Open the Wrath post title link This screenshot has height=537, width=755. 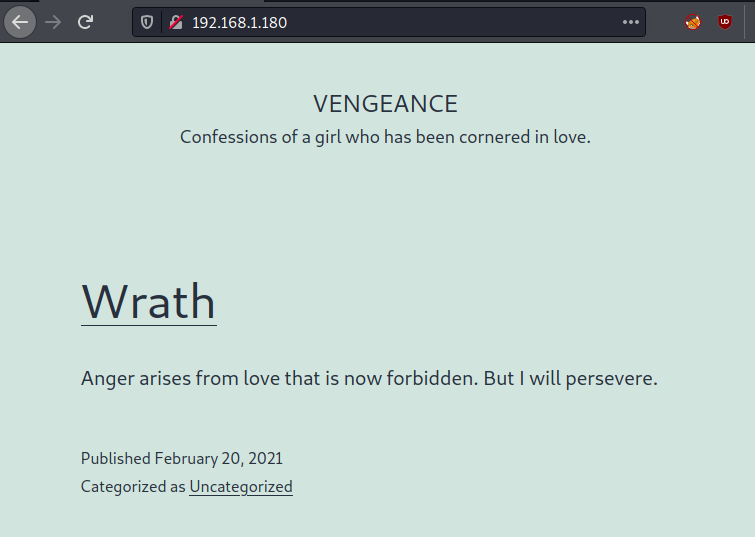[149, 302]
